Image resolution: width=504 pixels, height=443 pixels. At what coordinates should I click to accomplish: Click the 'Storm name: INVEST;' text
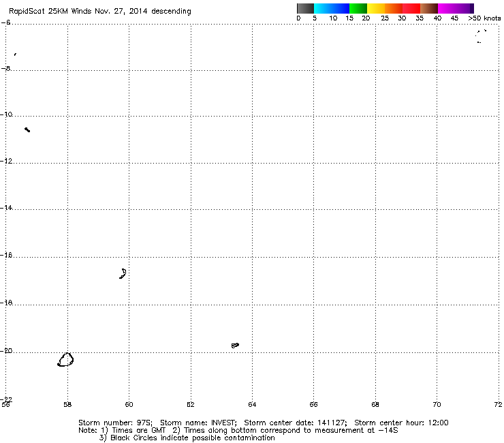click(198, 423)
